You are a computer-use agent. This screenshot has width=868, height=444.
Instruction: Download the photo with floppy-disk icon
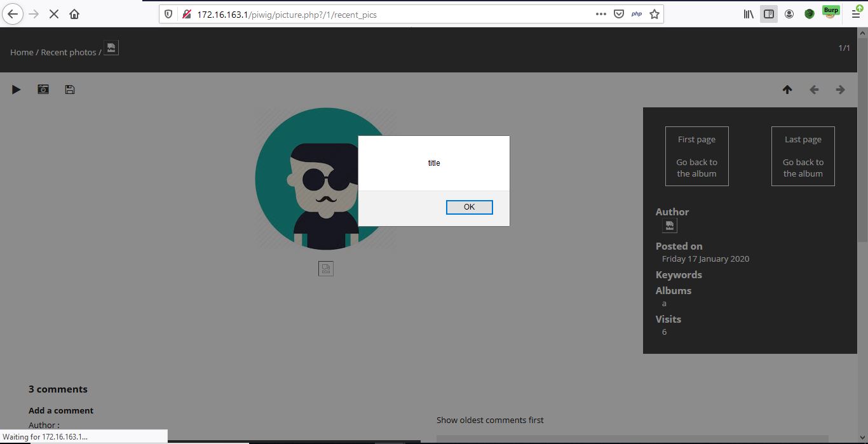(x=70, y=90)
